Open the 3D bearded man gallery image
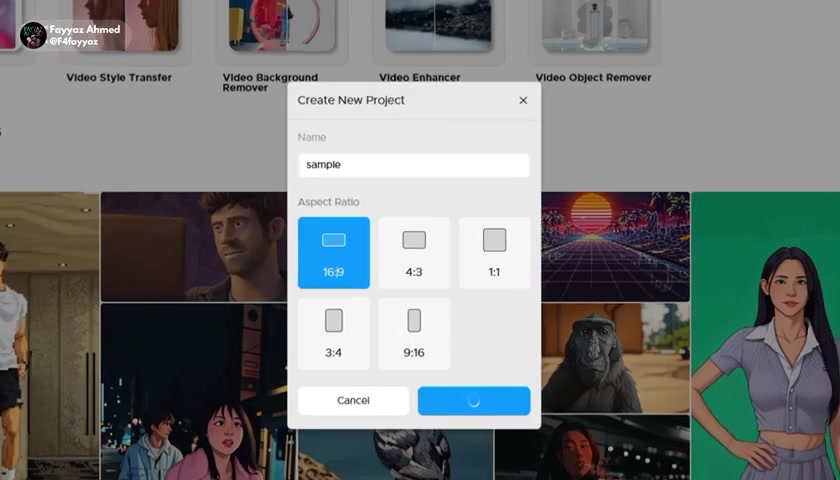This screenshot has width=840, height=480. coord(194,246)
